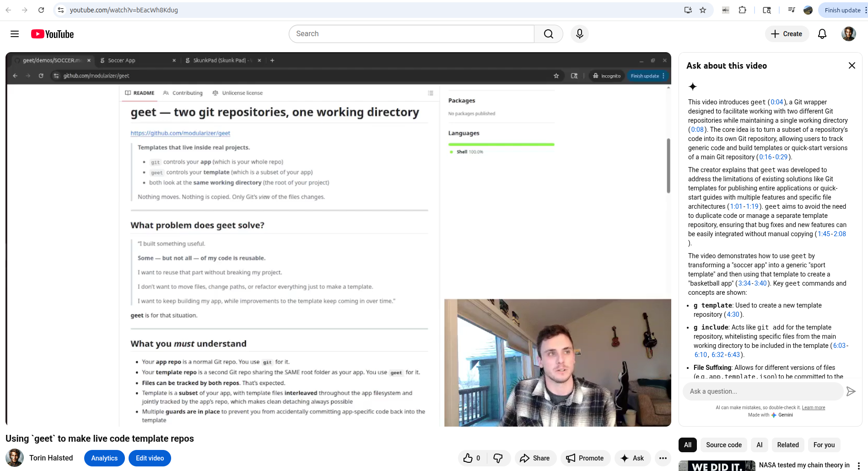Open the Chrome profile avatar
868x471 pixels.
(808, 10)
